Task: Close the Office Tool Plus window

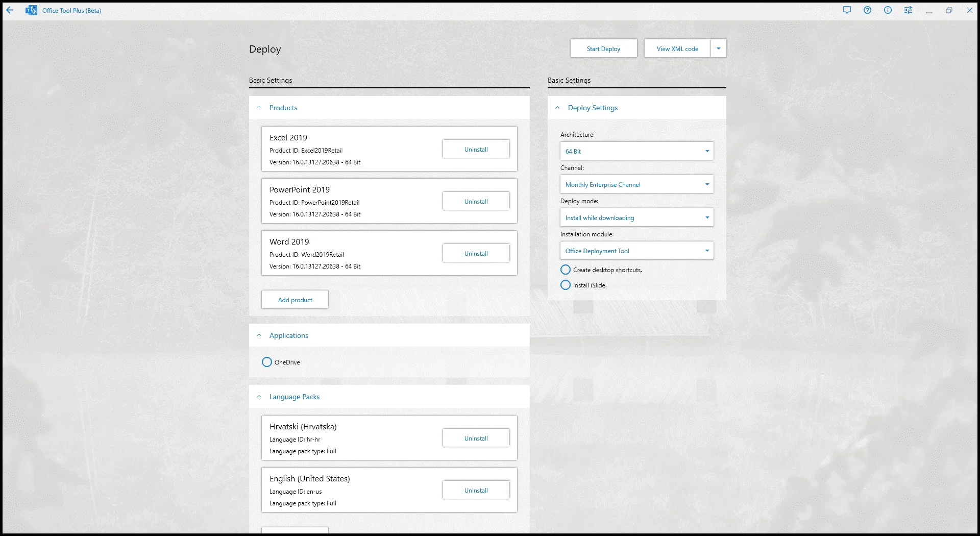Action: pos(969,10)
